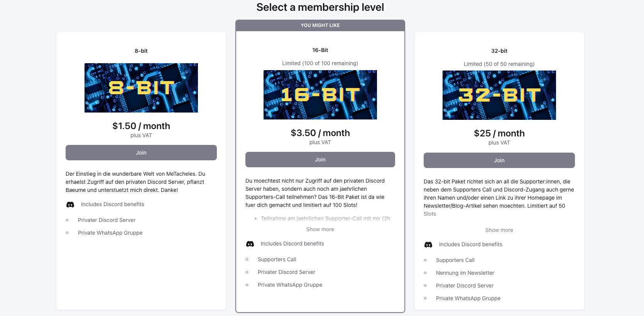Viewport: 644px width, 316px height.
Task: Click the YOU MIGHT LIKE banner
Action: coord(320,25)
